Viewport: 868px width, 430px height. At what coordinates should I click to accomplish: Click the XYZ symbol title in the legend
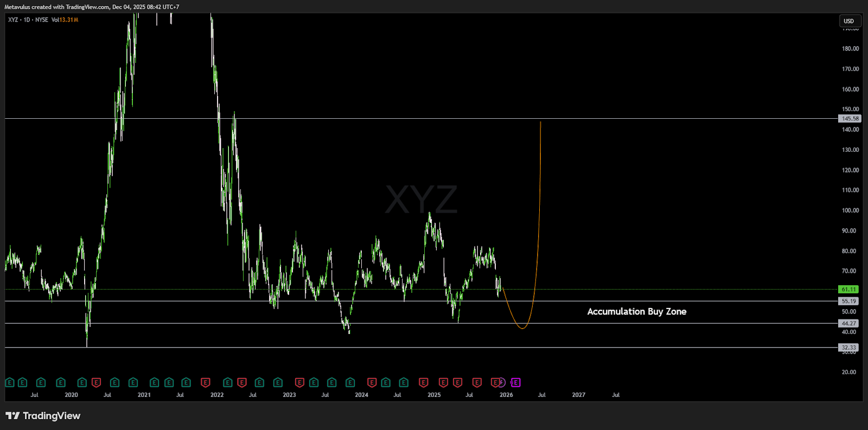pos(12,20)
